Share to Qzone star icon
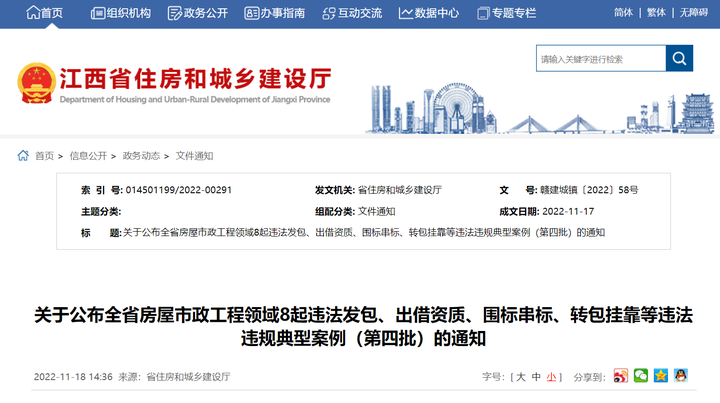Screen dimensions: 720x403 [661, 376]
